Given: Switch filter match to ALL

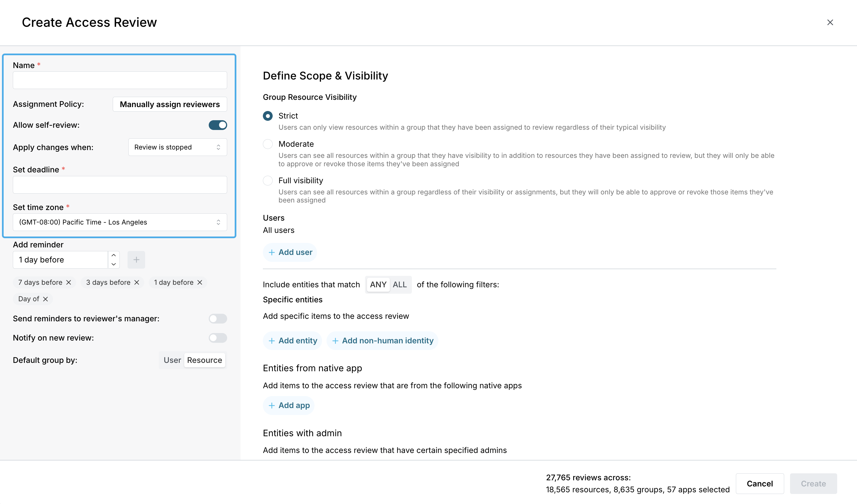Looking at the screenshot, I should tap(400, 284).
